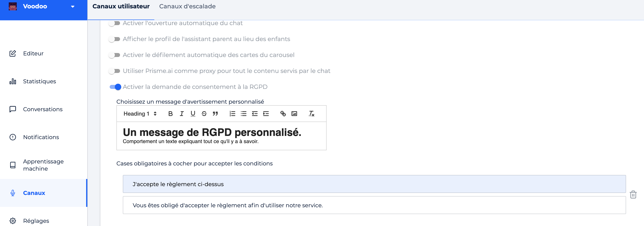Click the Apprentissage machine book icon
Screen dimensions: 644x226
pos(13,165)
